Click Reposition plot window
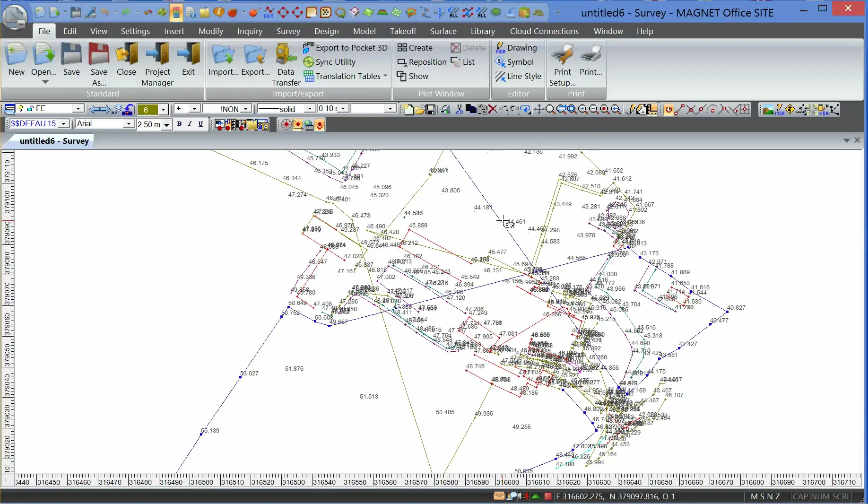 [422, 62]
